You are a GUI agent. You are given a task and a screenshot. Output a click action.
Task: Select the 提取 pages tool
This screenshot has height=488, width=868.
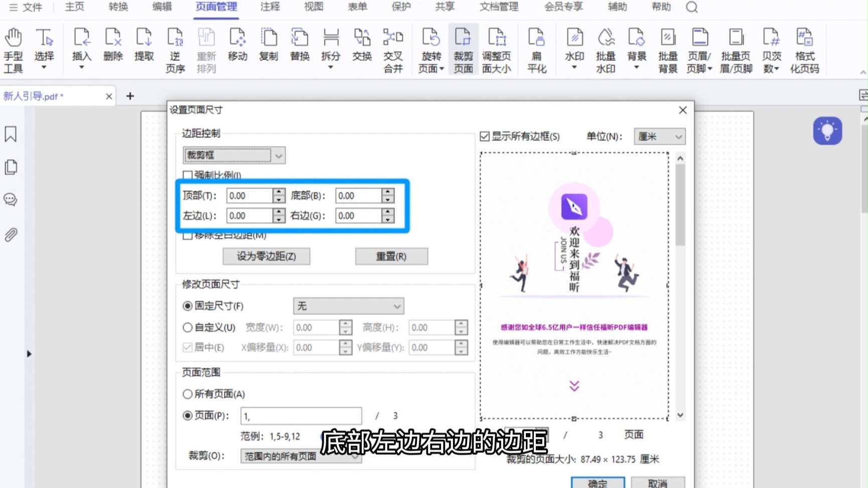pyautogui.click(x=144, y=49)
